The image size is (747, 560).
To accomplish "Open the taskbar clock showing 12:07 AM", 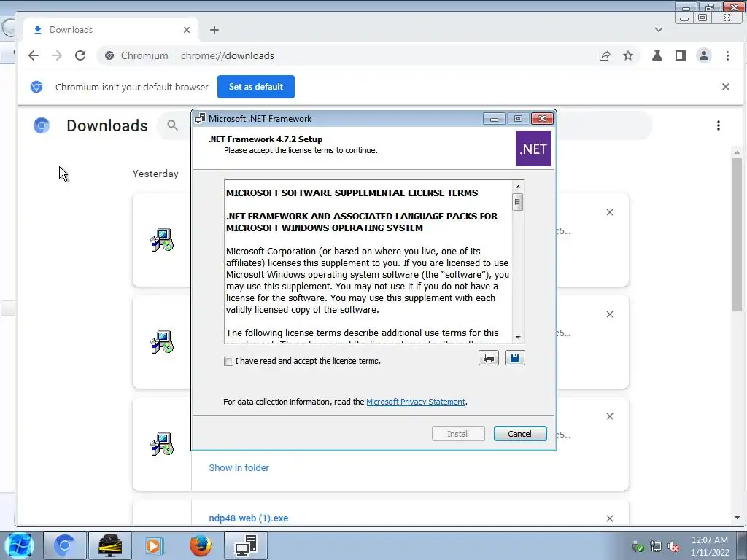I will [710, 546].
